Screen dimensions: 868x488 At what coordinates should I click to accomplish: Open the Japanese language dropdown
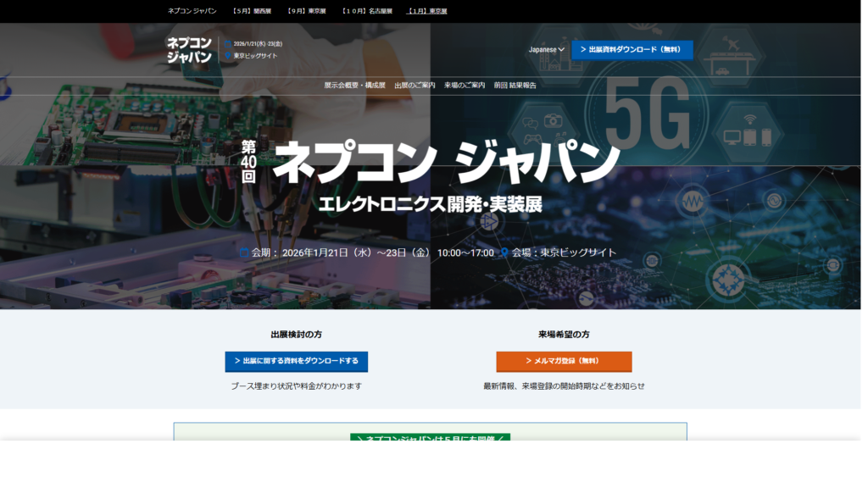(547, 49)
